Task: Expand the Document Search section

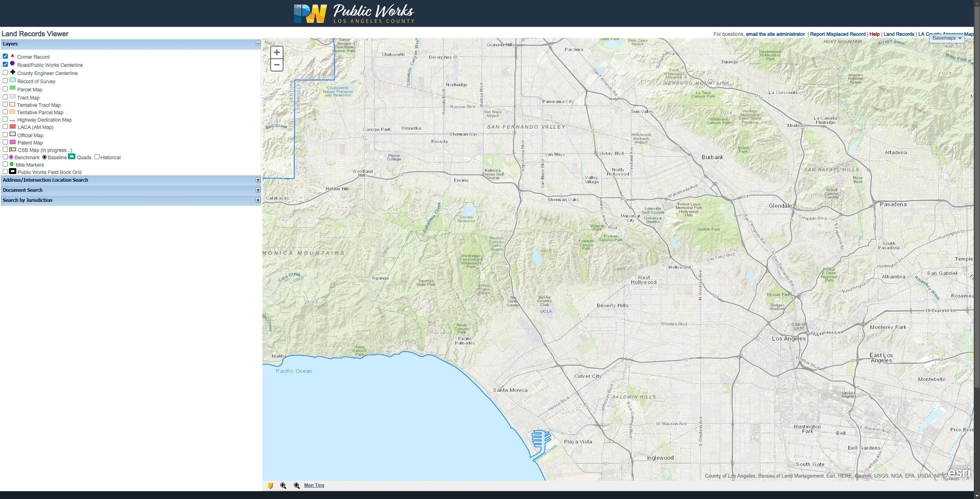Action: tap(258, 190)
